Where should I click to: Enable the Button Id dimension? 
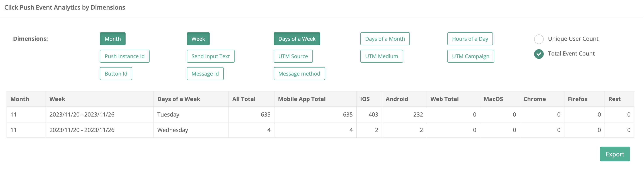pyautogui.click(x=116, y=74)
